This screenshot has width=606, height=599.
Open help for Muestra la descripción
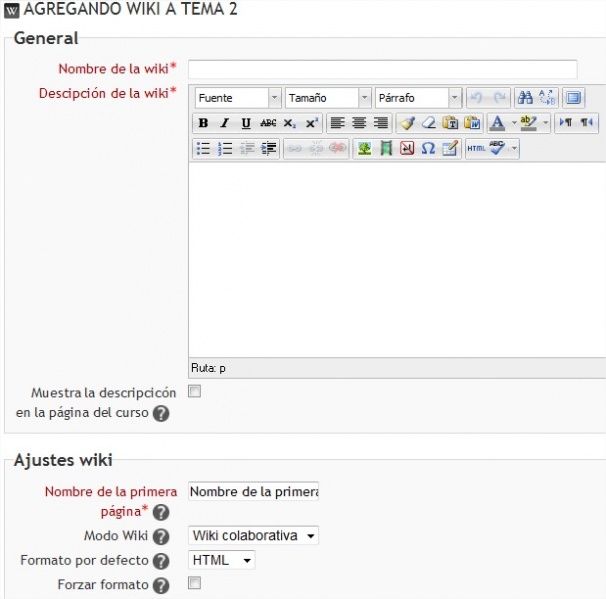pos(161,414)
